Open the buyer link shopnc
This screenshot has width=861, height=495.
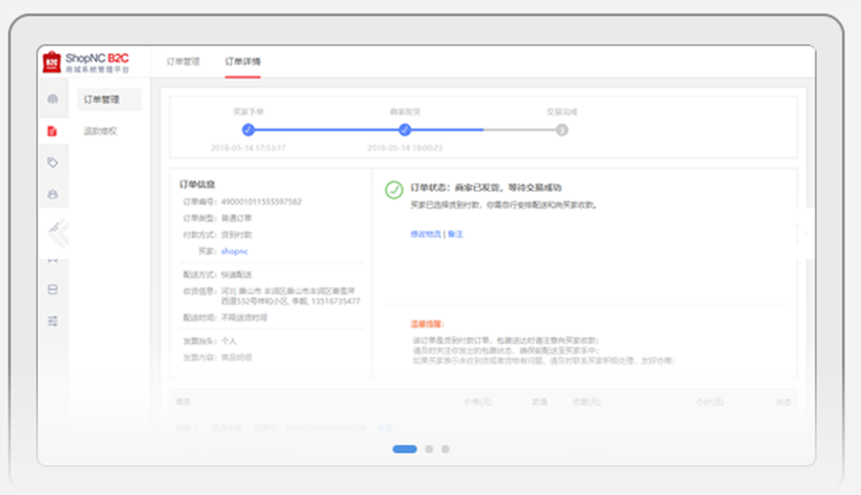pyautogui.click(x=234, y=251)
